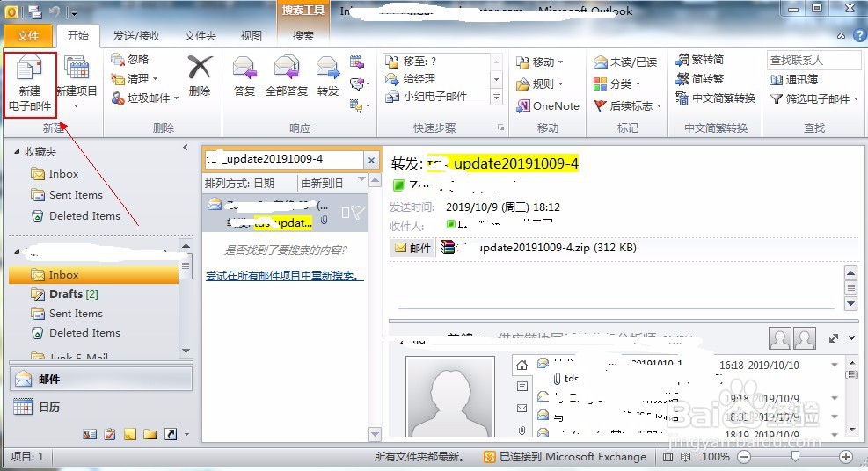This screenshot has height=471, width=868.
Task: Collapse the Favorites (收藏夹) group
Action: 17,151
